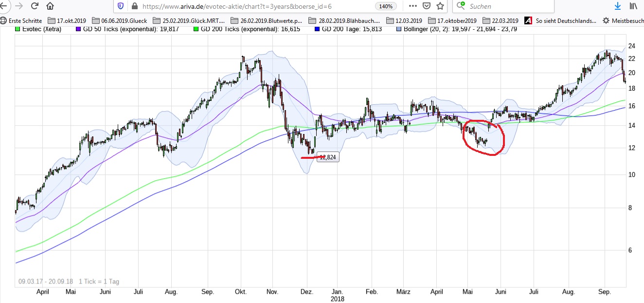644x303 pixels.
Task: Open the 25.02.2019.Glück.MRT bookmark folder
Action: point(189,20)
